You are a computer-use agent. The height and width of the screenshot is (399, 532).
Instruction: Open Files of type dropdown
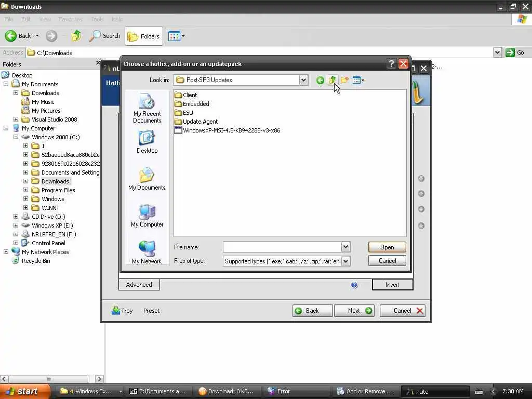point(345,261)
